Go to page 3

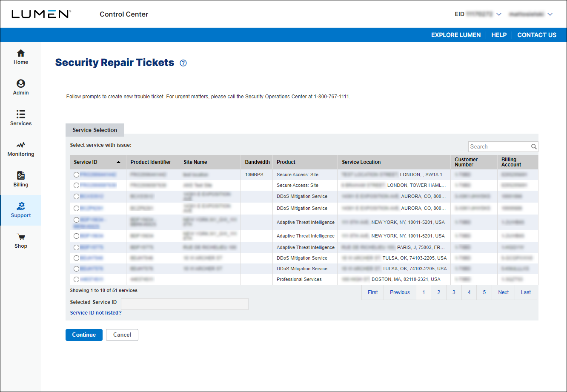pos(454,292)
